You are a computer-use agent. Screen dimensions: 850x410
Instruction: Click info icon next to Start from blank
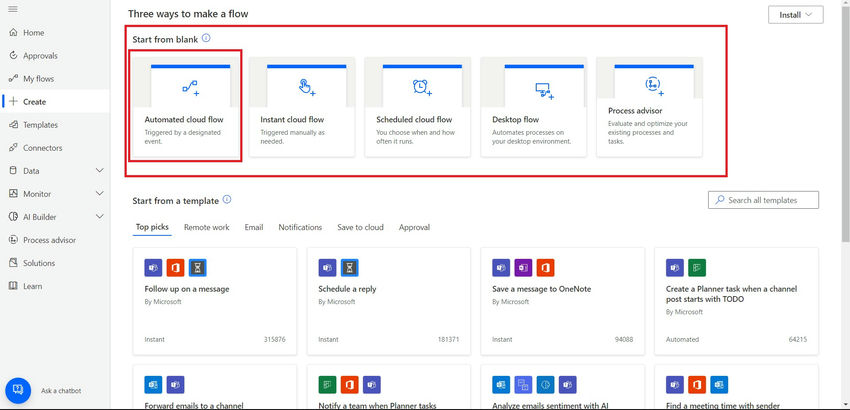206,38
